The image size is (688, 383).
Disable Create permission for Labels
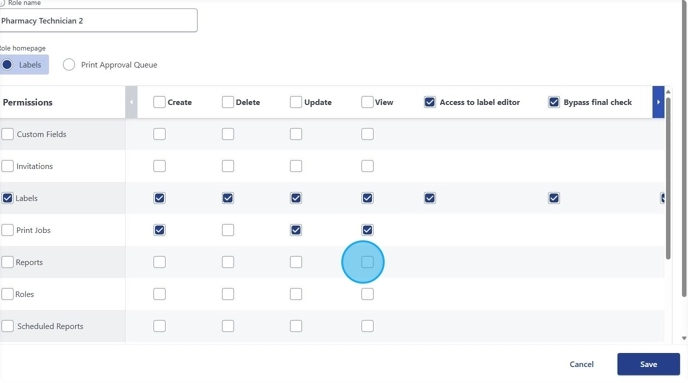coord(159,198)
